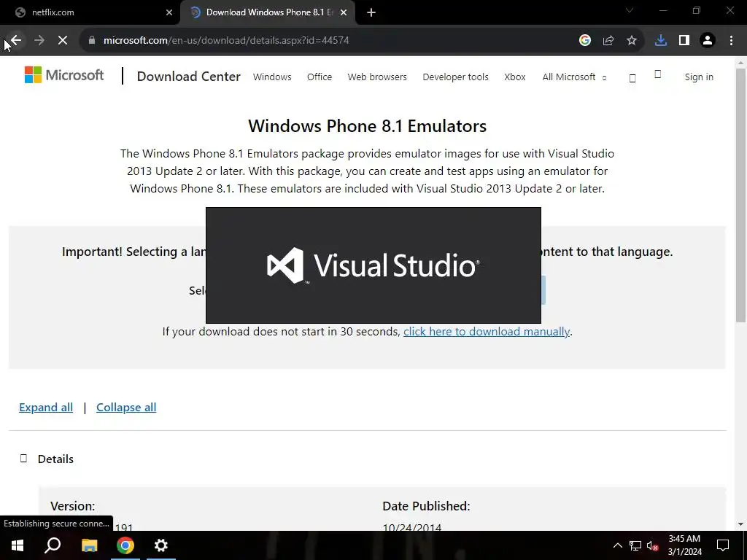
Task: Open the clock showing 3:45 AM
Action: [684, 545]
